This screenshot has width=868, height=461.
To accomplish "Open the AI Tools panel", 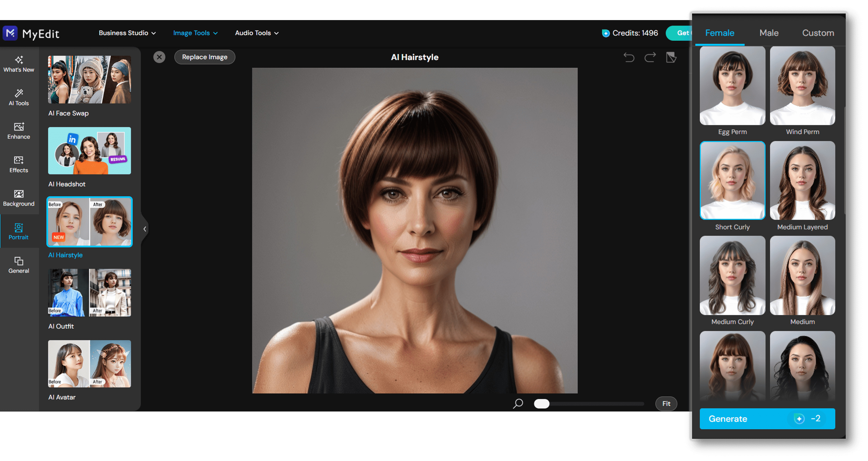I will (x=18, y=98).
